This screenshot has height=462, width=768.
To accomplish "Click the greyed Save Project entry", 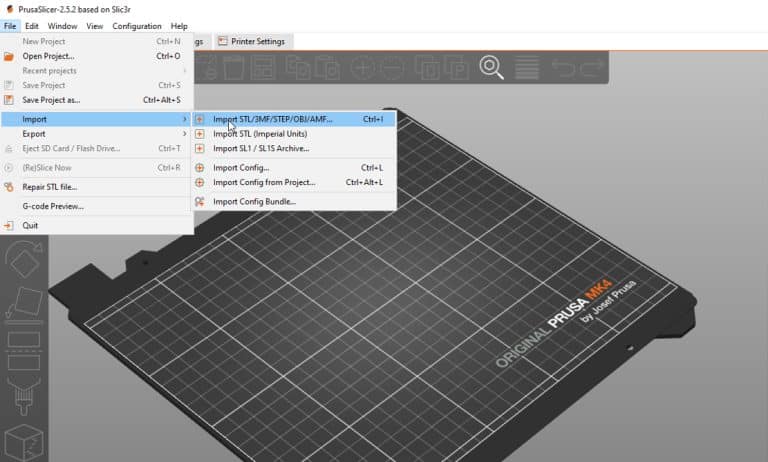I will (x=96, y=85).
